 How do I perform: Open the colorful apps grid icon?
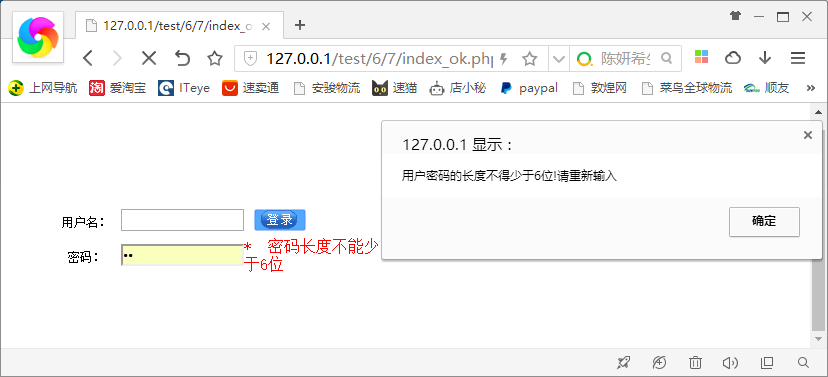coord(701,57)
